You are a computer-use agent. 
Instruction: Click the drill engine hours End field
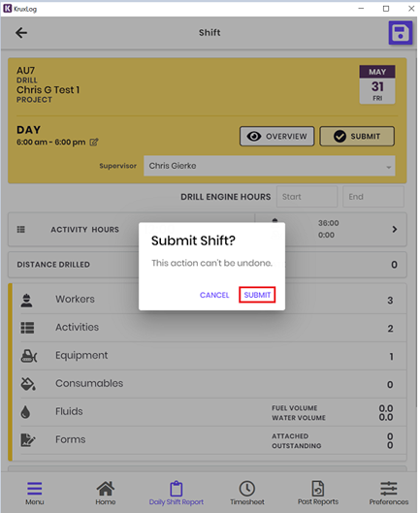coord(373,197)
